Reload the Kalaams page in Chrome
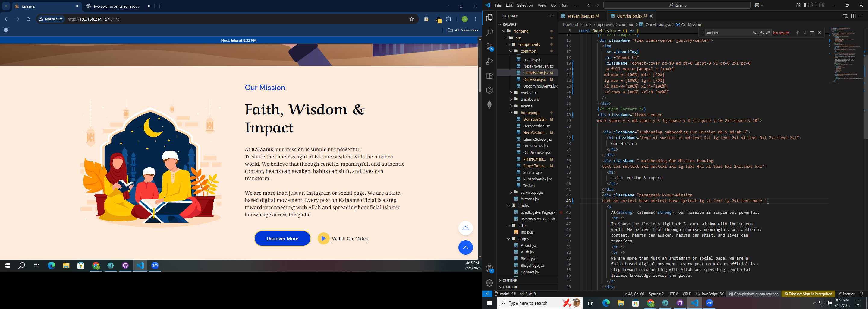This screenshot has width=868, height=309. (28, 19)
